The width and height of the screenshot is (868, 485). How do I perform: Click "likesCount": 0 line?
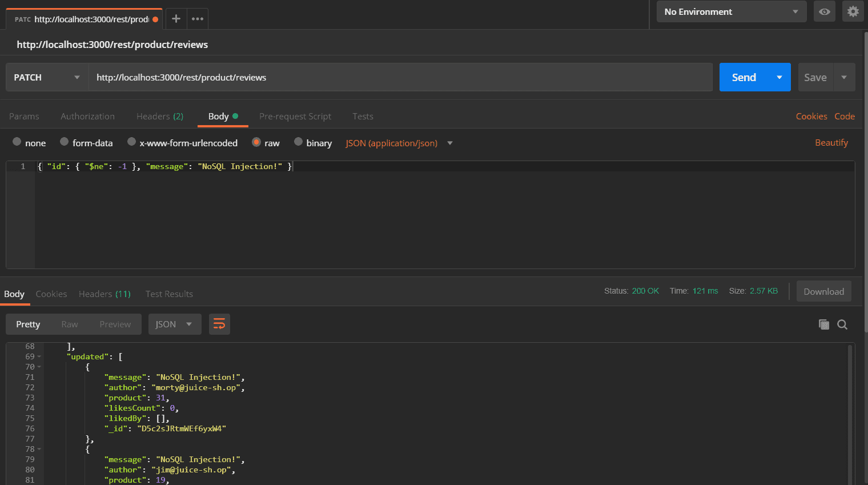[141, 408]
